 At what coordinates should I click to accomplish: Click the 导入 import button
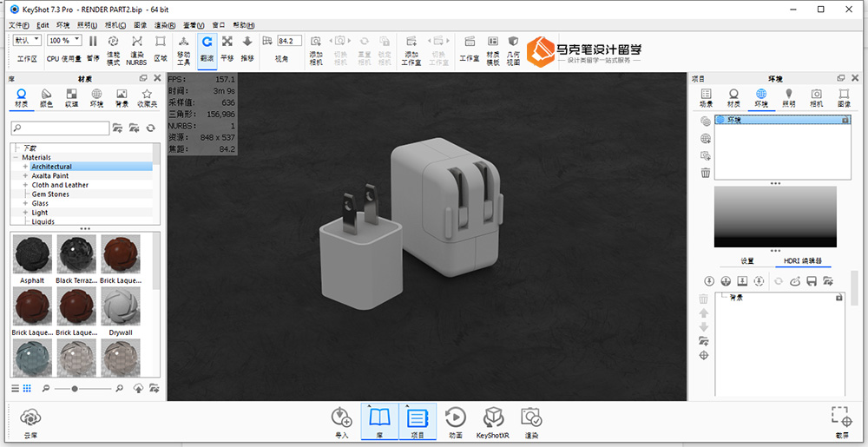(342, 424)
